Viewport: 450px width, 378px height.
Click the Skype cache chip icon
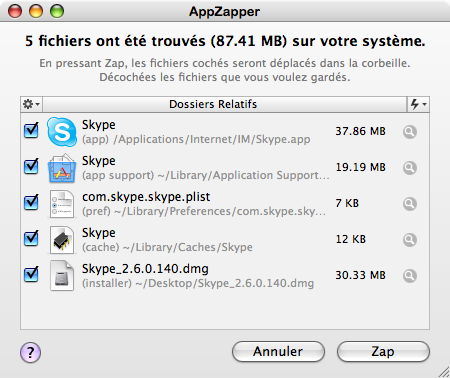click(62, 240)
